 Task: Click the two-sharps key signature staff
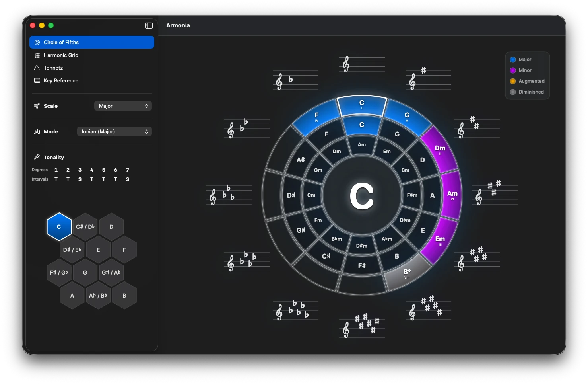click(477, 127)
